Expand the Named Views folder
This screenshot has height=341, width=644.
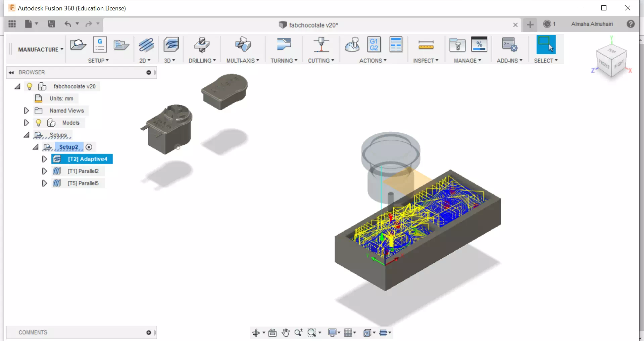click(x=26, y=111)
